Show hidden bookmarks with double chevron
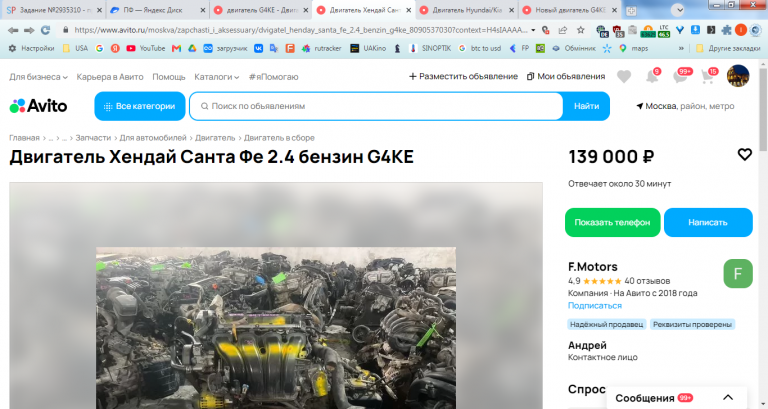The image size is (768, 409). (x=681, y=48)
